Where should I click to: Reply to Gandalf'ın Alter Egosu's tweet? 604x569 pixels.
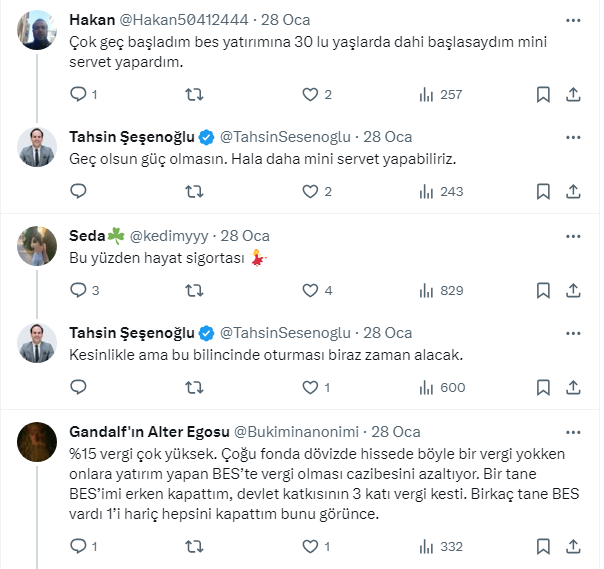pyautogui.click(x=79, y=546)
